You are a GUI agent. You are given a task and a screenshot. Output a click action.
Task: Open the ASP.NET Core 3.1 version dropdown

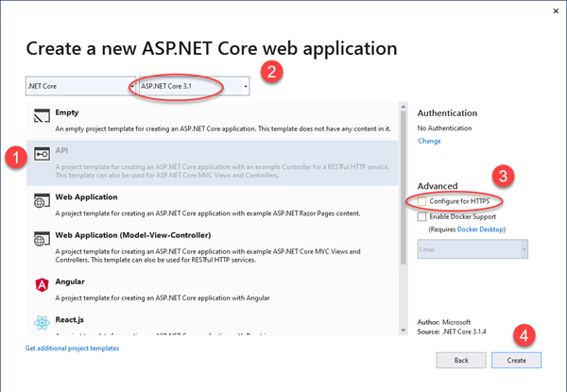click(194, 86)
